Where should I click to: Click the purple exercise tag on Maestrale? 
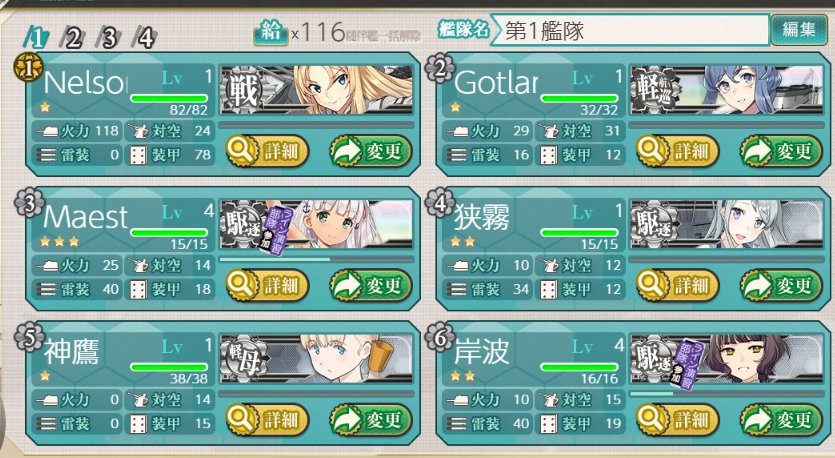pyautogui.click(x=280, y=230)
